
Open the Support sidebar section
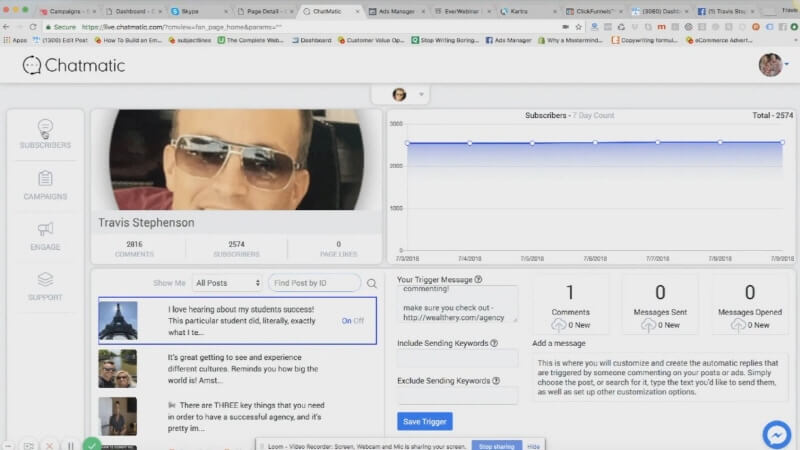pos(45,287)
